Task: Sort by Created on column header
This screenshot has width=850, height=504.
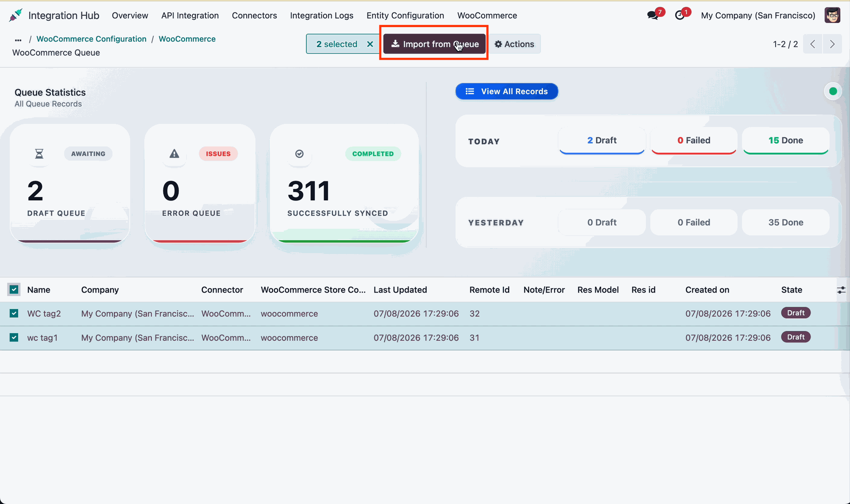Action: tap(707, 290)
